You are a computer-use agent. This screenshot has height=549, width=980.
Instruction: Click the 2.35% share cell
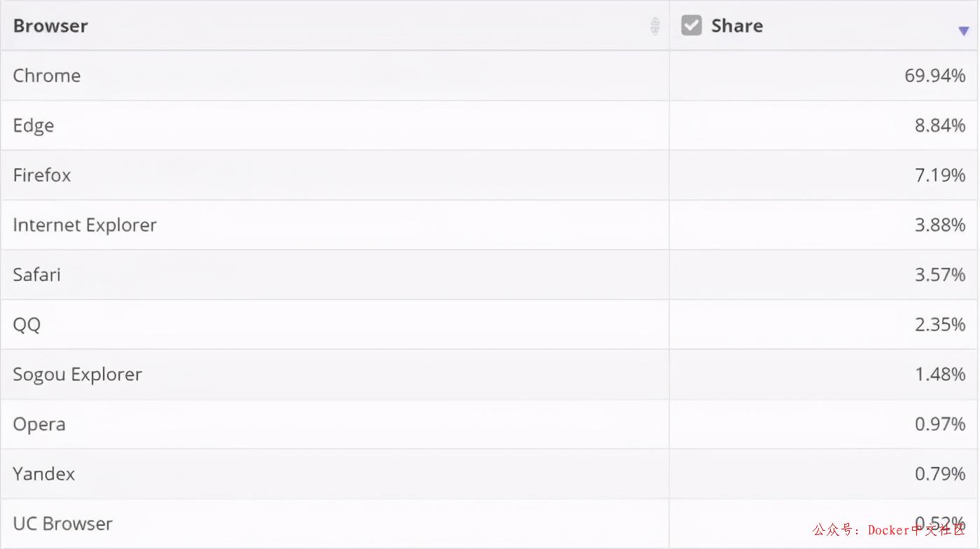point(940,324)
